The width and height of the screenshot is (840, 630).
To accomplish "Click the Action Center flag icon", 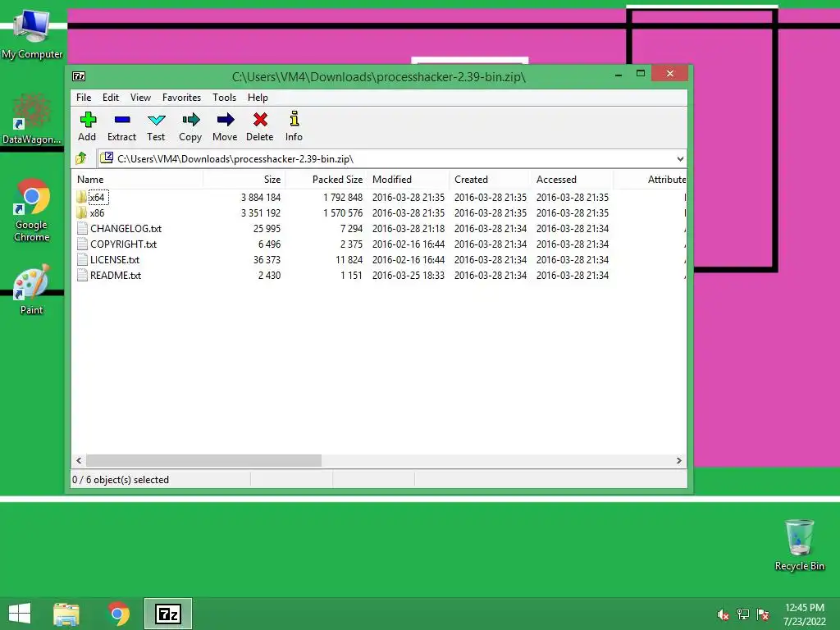I will (763, 614).
